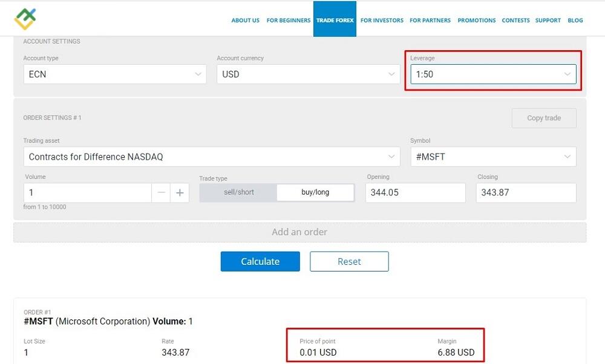This screenshot has height=364, width=605.
Task: Open the FOR INVESTORS menu
Action: pos(382,20)
